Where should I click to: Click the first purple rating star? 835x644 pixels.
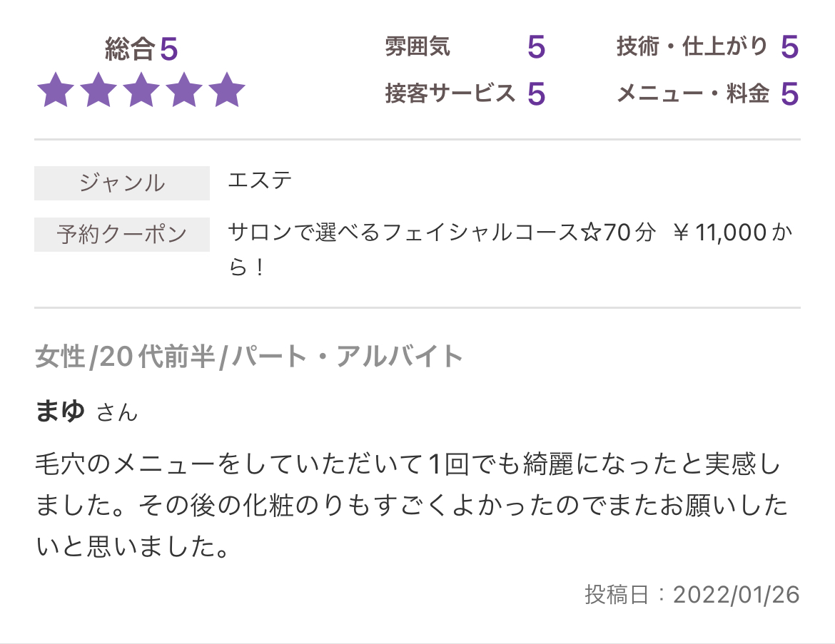(56, 90)
